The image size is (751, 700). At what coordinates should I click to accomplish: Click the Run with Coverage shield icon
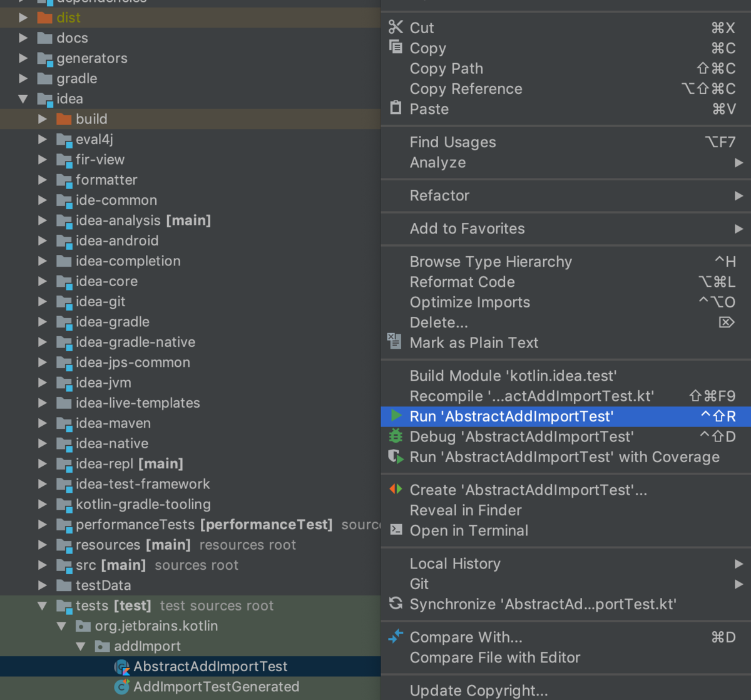396,456
